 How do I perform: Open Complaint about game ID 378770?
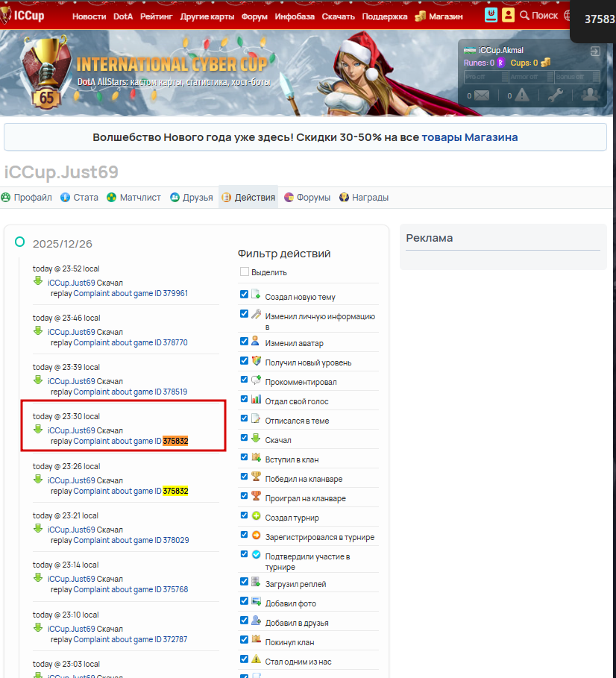point(131,342)
